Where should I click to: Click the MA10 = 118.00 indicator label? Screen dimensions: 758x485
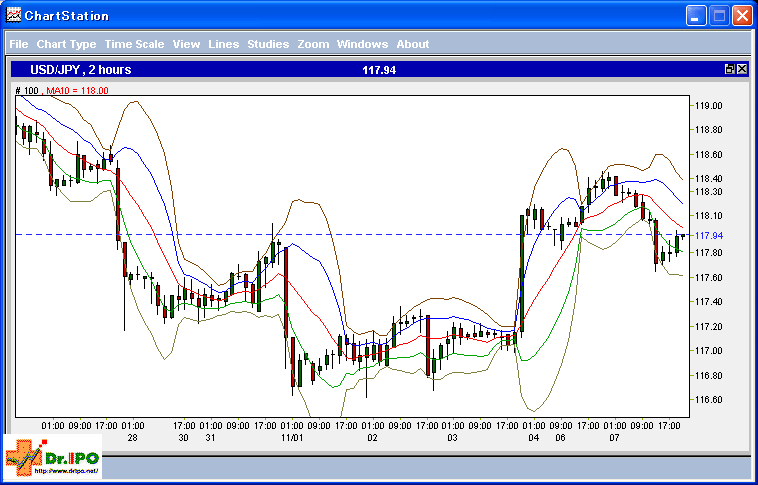click(x=77, y=91)
